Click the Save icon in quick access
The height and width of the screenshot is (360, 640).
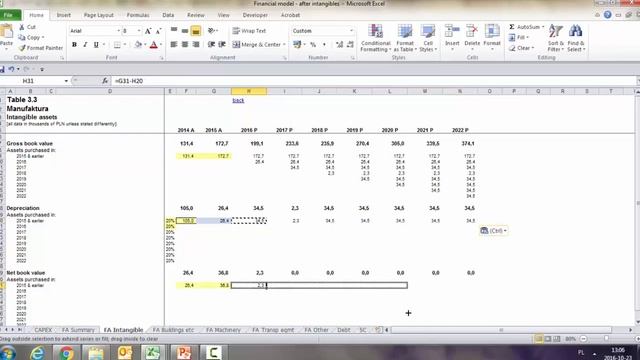point(2,69)
